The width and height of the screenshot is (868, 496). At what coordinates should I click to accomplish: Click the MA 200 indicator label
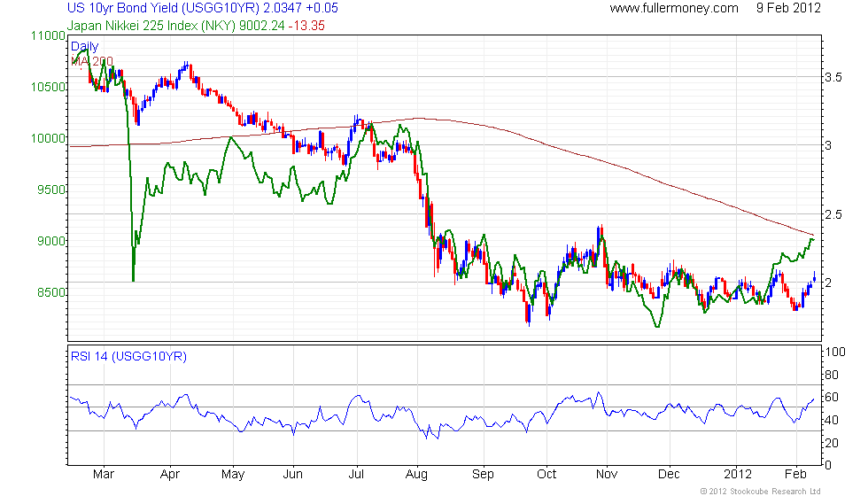pos(92,60)
